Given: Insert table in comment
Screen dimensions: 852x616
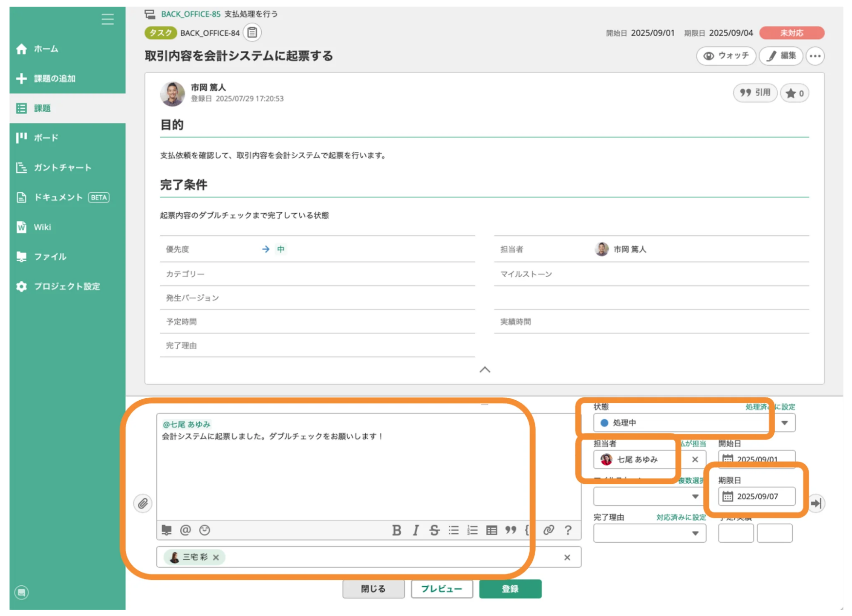Looking at the screenshot, I should (x=491, y=530).
